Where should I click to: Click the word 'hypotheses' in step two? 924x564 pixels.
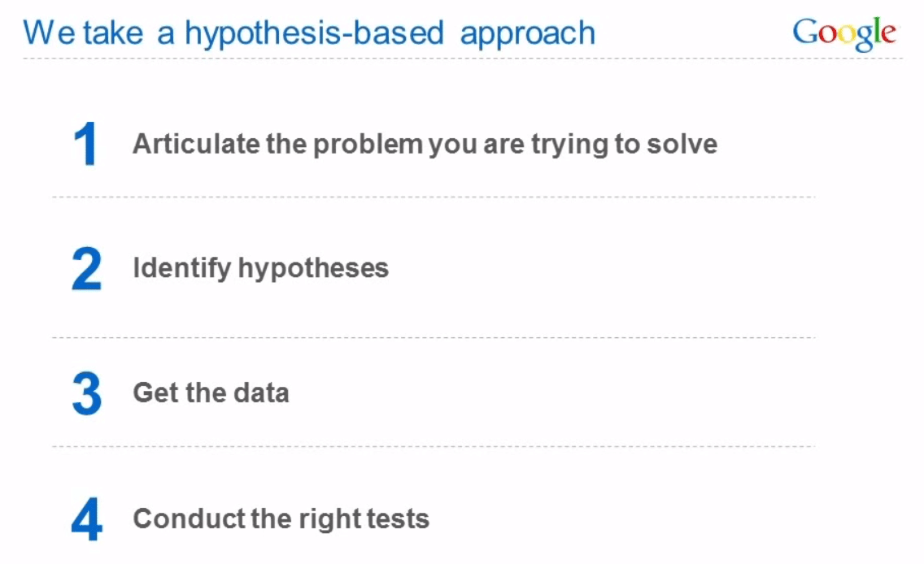(313, 270)
